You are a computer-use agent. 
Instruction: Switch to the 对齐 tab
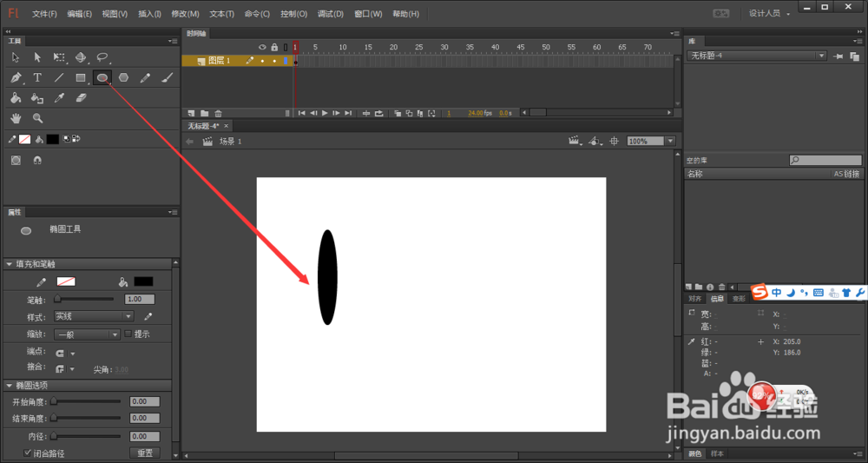(694, 299)
